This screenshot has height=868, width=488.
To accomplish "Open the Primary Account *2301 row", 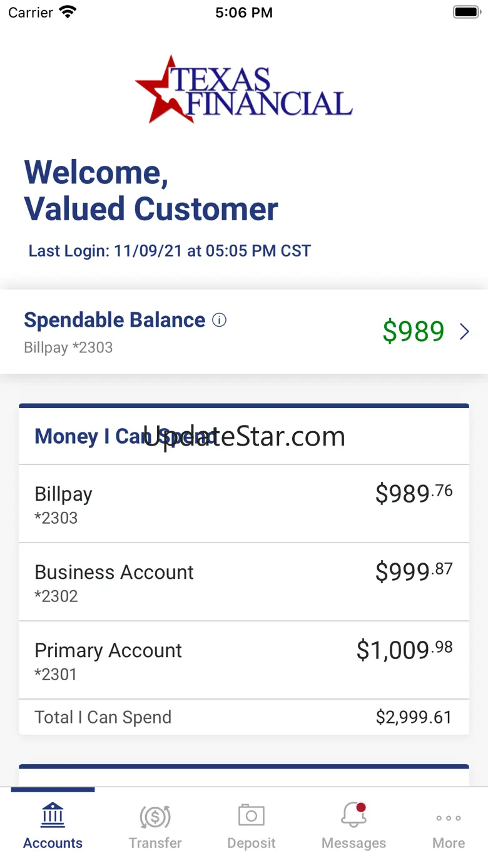I will pos(244,660).
